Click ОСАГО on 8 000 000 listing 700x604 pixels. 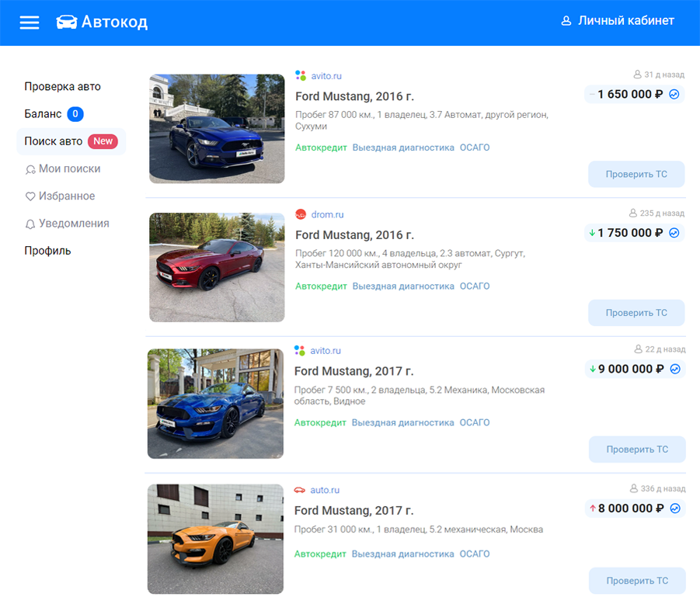(x=475, y=554)
